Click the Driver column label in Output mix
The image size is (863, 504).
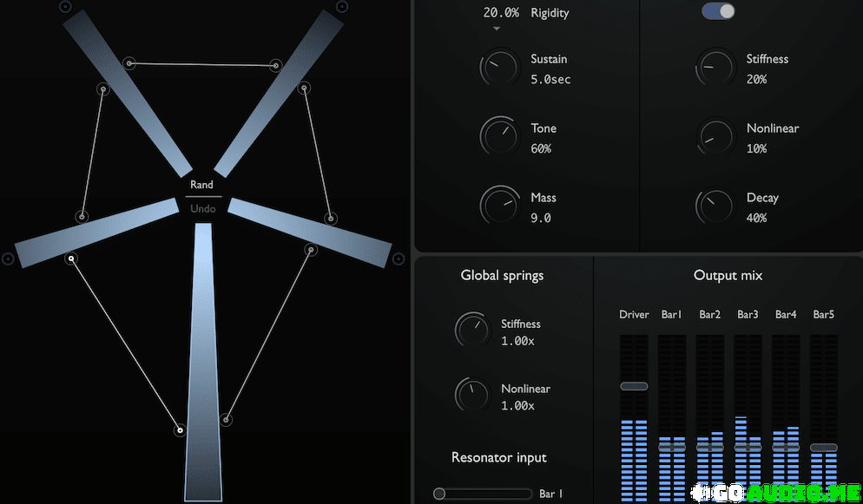[x=634, y=314]
